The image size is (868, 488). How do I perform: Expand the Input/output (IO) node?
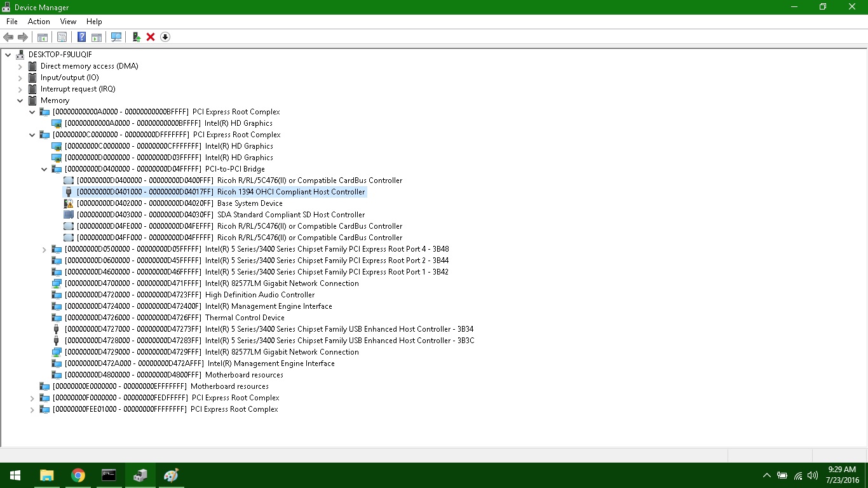coord(20,78)
